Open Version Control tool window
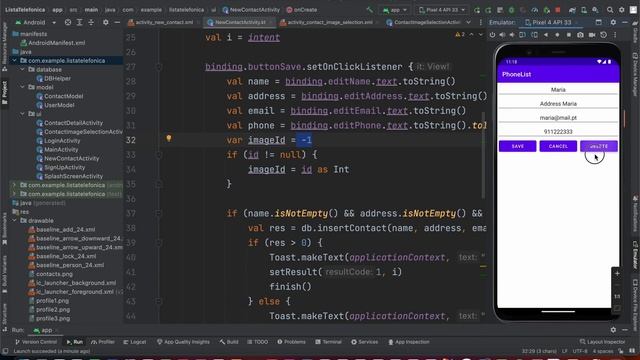 [36, 342]
